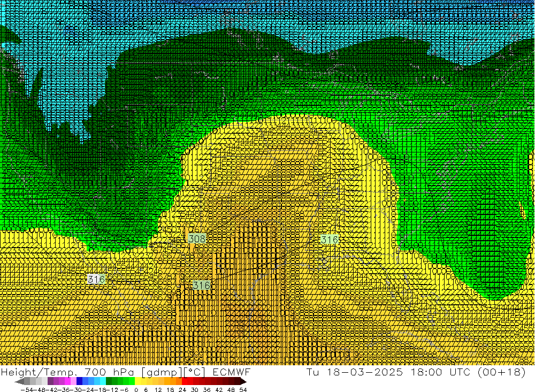Click the easternmost 316 contour label
This screenshot has height=392, width=535.
[x=329, y=240]
